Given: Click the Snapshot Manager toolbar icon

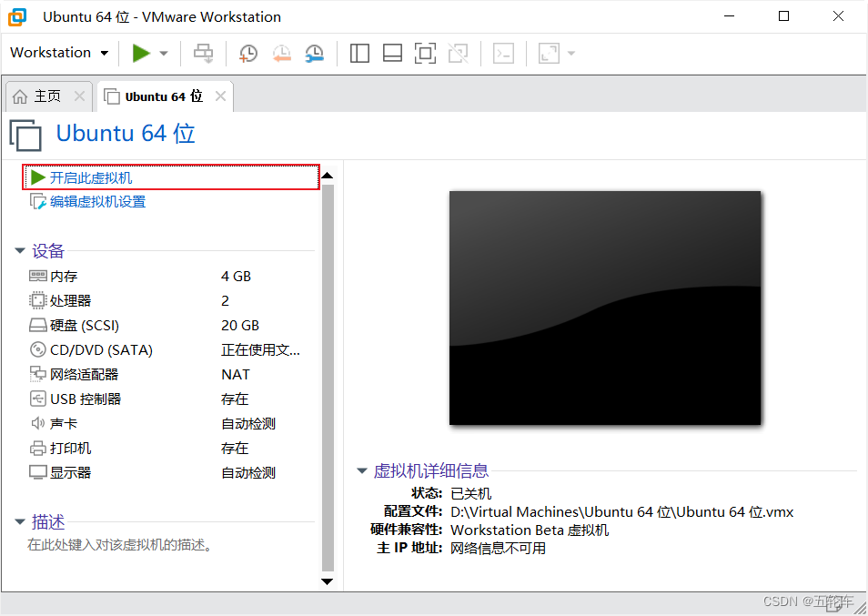Looking at the screenshot, I should (x=314, y=53).
